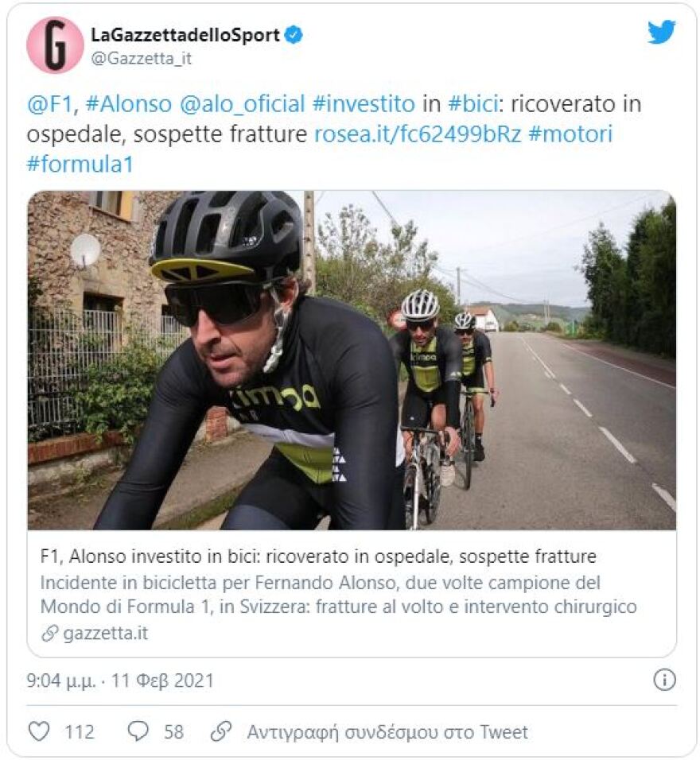Screen dimensions: 700x760
Task: Browse the #motori hashtag
Action: point(570,134)
